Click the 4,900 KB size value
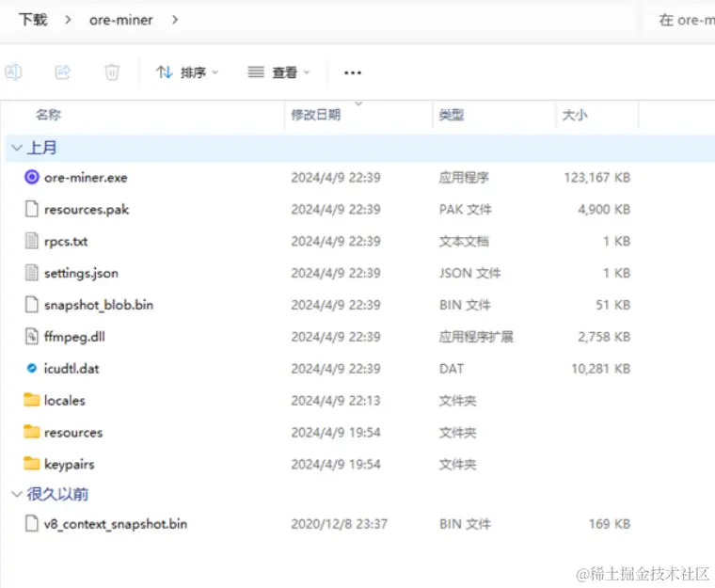 pos(604,210)
